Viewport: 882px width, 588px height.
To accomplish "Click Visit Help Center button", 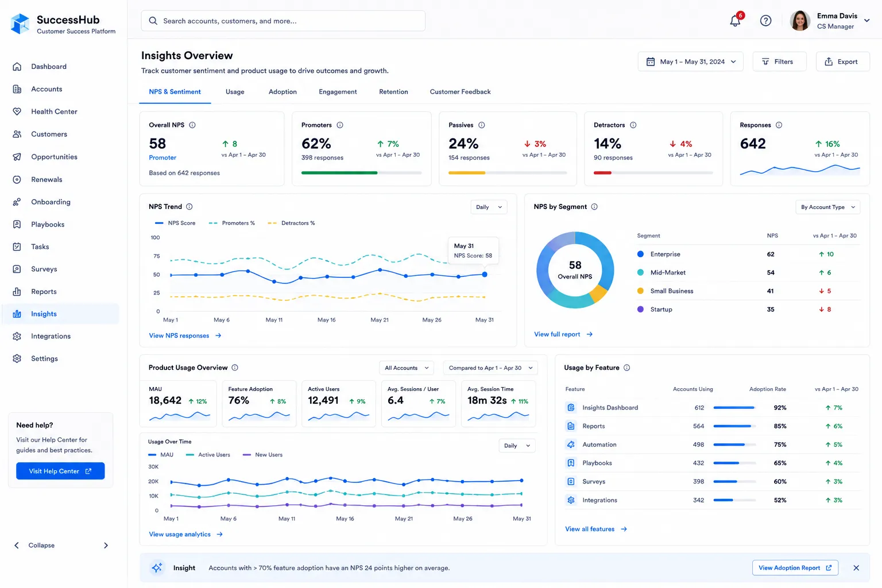I will (60, 471).
